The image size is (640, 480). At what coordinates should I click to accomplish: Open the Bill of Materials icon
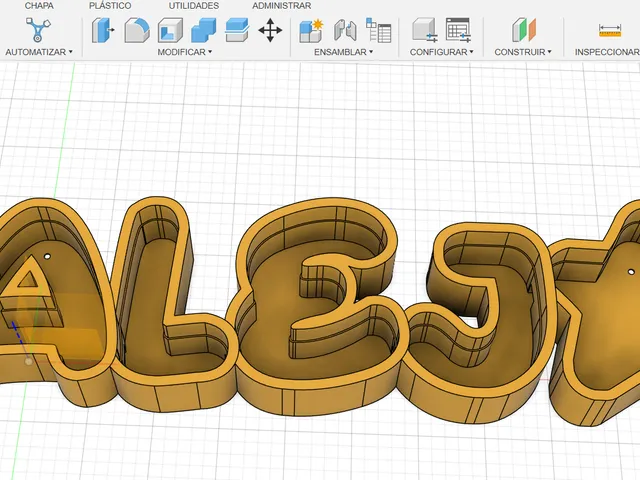[378, 30]
